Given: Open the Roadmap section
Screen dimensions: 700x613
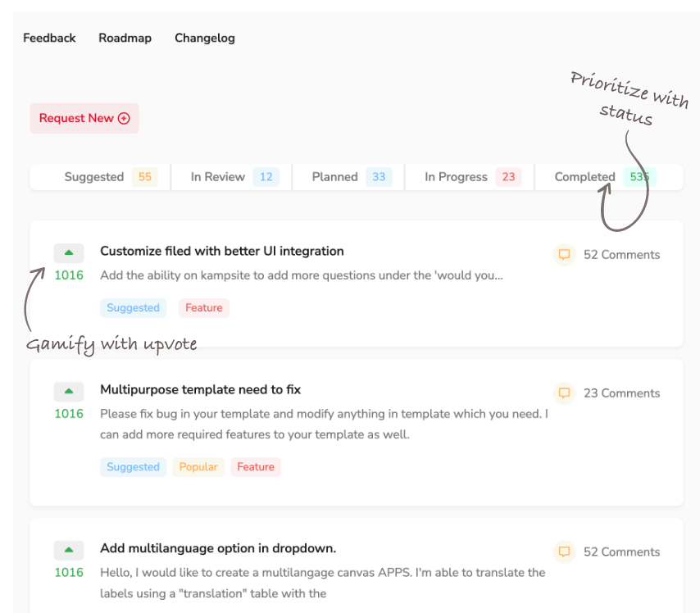Looking at the screenshot, I should pos(125,38).
